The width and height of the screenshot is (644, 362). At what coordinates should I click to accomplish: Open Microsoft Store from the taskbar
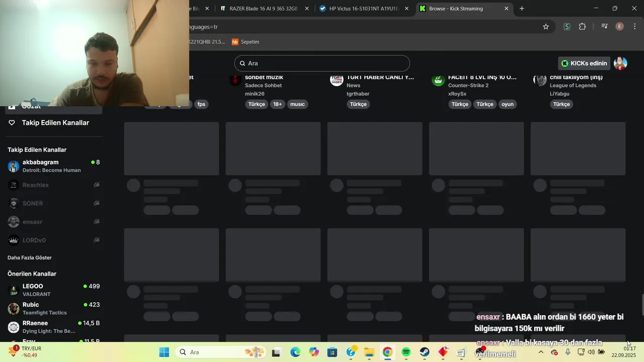pyautogui.click(x=332, y=352)
